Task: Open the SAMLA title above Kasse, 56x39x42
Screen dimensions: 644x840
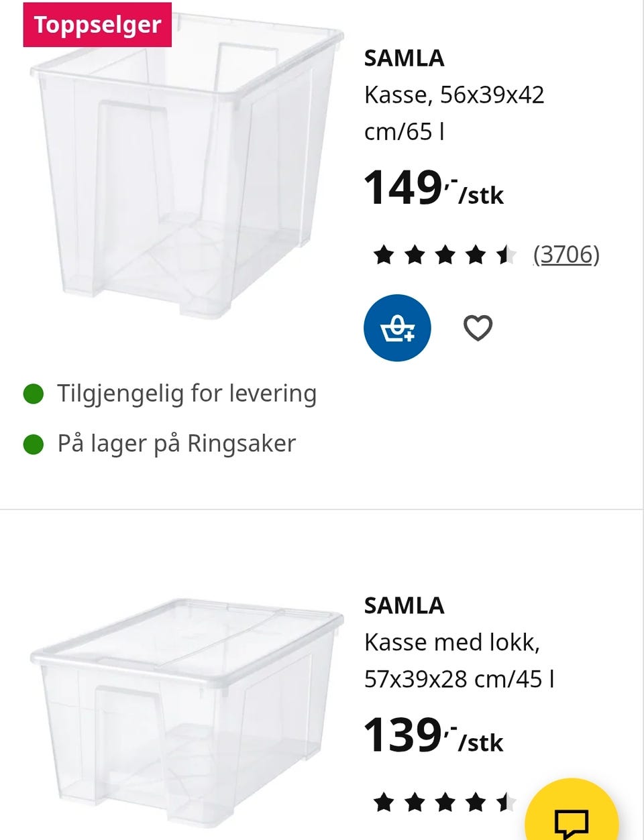Action: point(405,58)
